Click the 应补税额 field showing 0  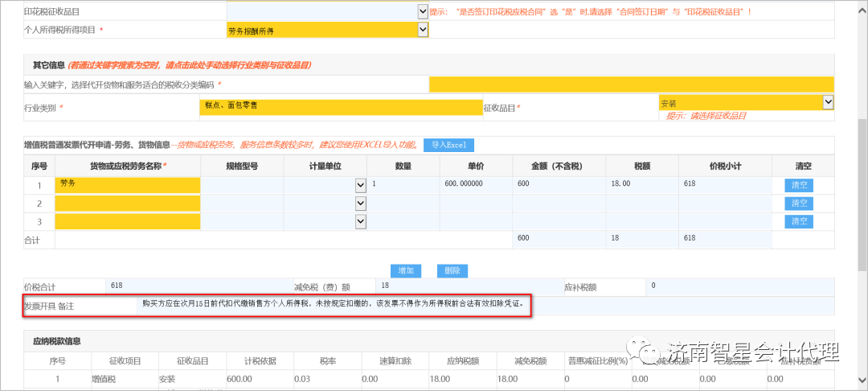coord(739,287)
